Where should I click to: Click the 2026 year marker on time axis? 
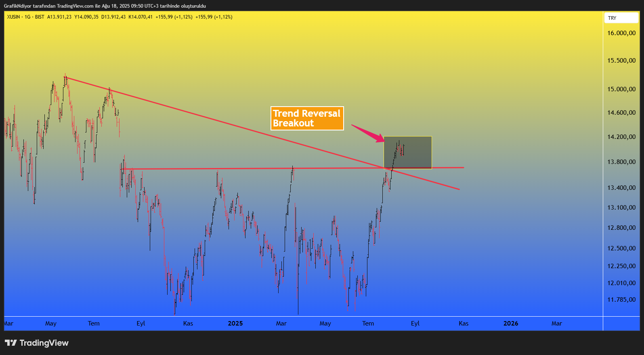[510, 323]
